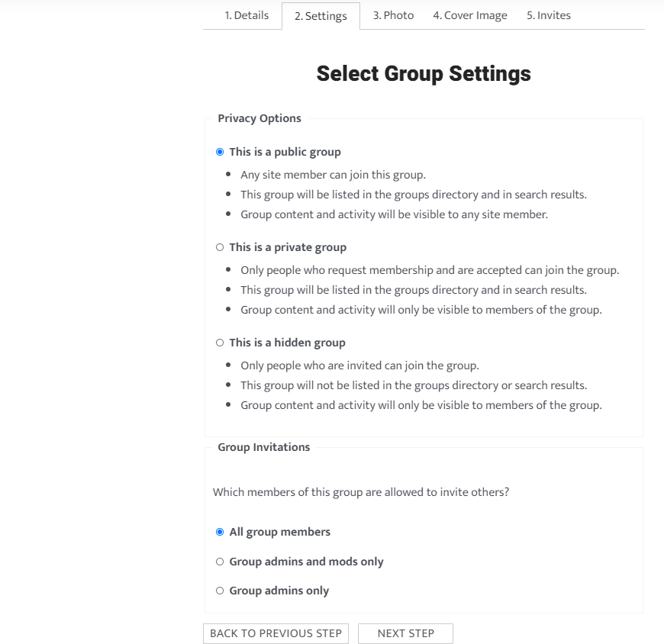Viewport: 664px width, 644px height.
Task: Allow all group members to invite
Action: click(220, 532)
